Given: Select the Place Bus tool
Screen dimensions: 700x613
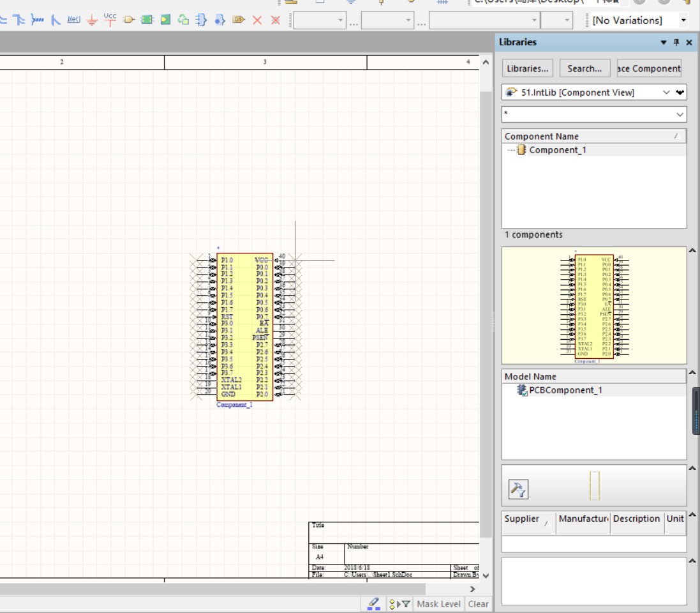Looking at the screenshot, I should point(19,20).
